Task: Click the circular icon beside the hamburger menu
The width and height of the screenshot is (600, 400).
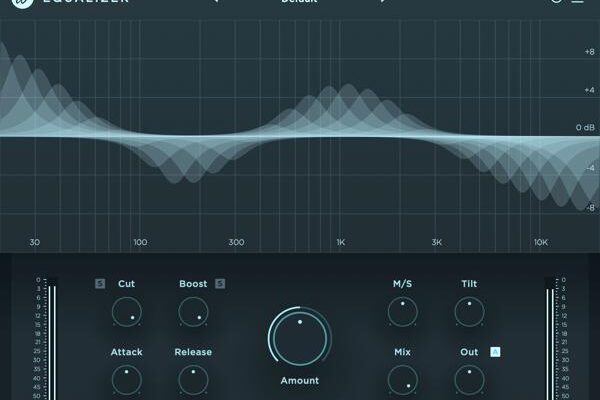Action: (x=558, y=3)
